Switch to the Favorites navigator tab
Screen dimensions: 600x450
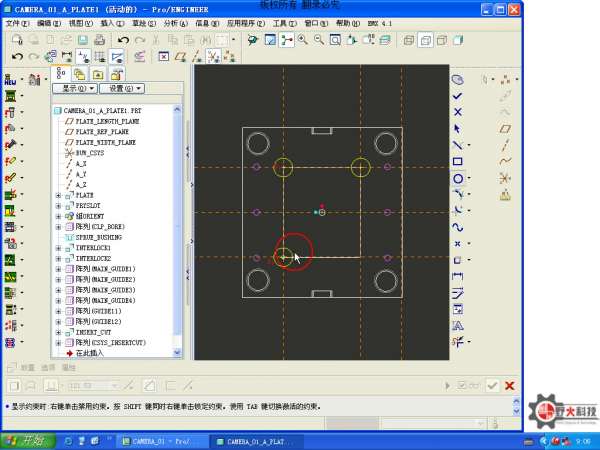[x=98, y=74]
